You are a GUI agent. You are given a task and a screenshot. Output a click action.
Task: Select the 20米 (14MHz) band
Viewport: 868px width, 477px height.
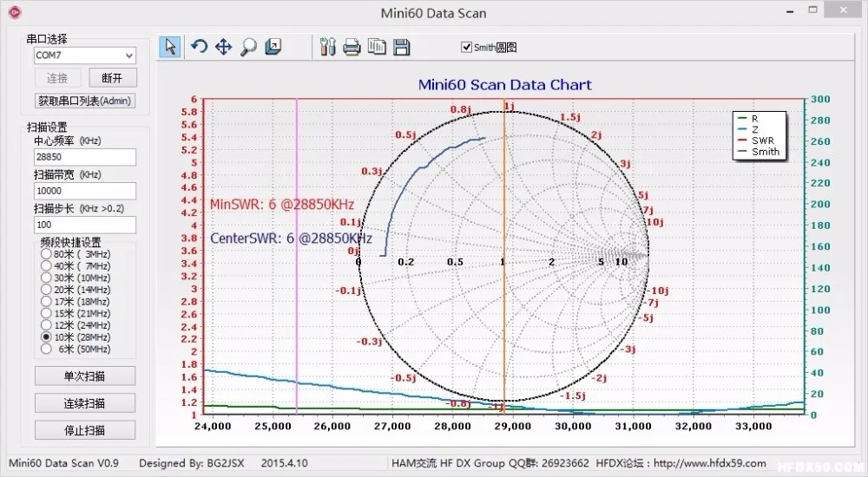click(x=46, y=290)
